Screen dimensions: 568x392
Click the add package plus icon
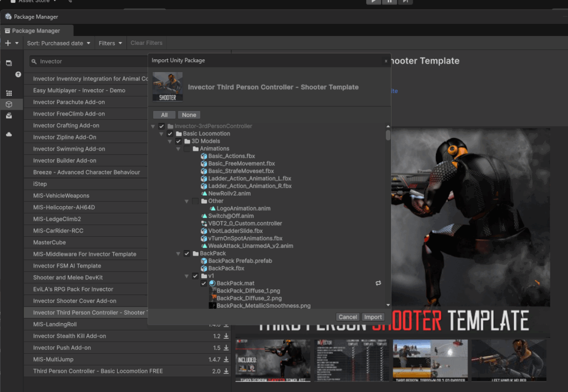point(8,43)
